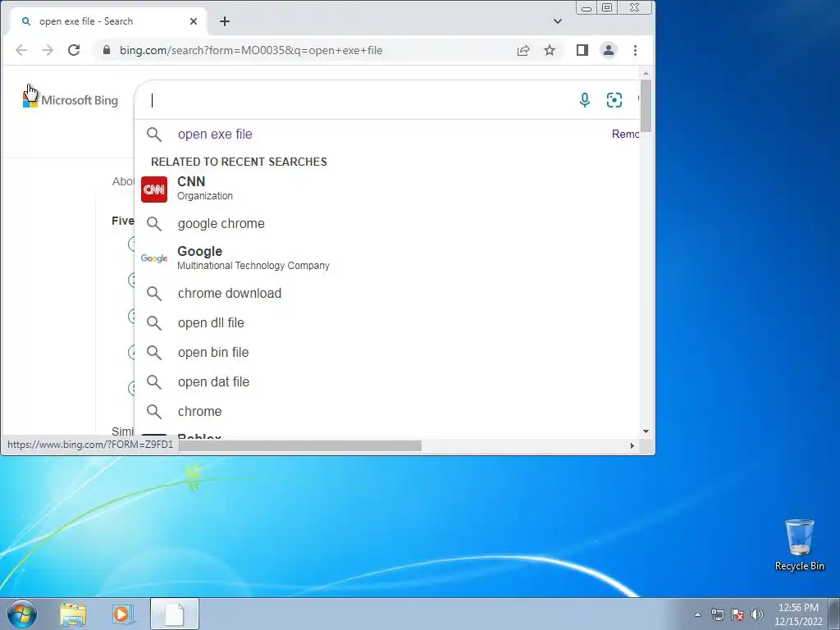Open volume speaker tray icon

(x=757, y=614)
